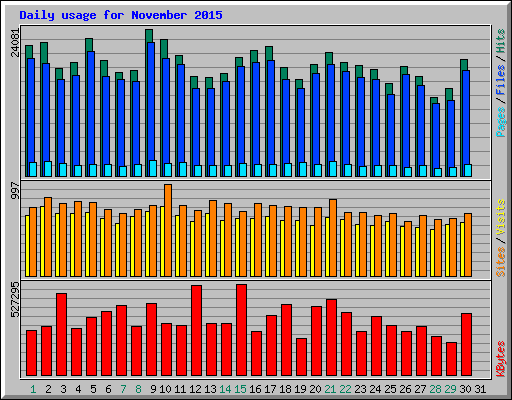The height and width of the screenshot is (400, 512).
Task: Click day label 10 on the x-axis
Action: pos(165,389)
